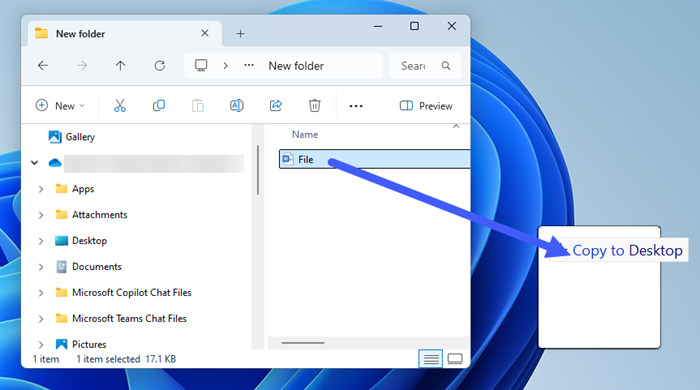This screenshot has height=390, width=700.
Task: Minimize the File Explorer window
Action: coord(378,26)
